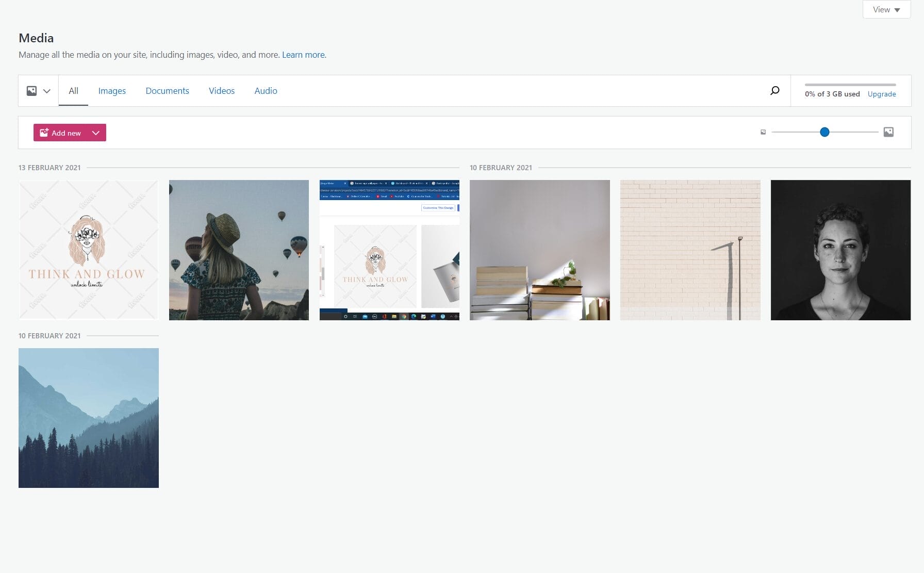Viewport: 924px width, 573px height.
Task: Follow the Learn more link
Action: click(304, 55)
